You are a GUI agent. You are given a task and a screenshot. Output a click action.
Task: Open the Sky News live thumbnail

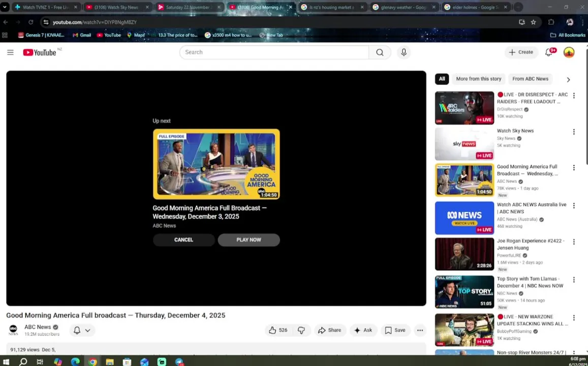click(464, 144)
